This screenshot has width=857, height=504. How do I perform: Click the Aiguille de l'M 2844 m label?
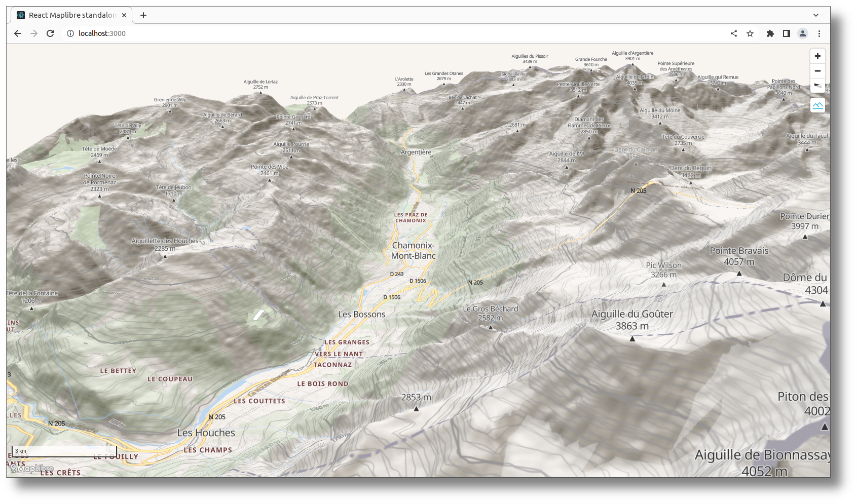pos(567,157)
